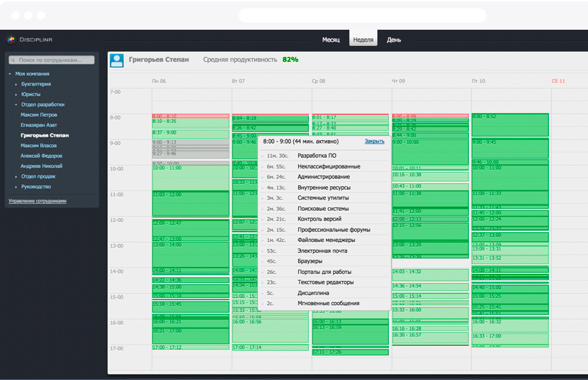Collapse the Отдел разработки department
The width and height of the screenshot is (588, 380).
coord(16,105)
